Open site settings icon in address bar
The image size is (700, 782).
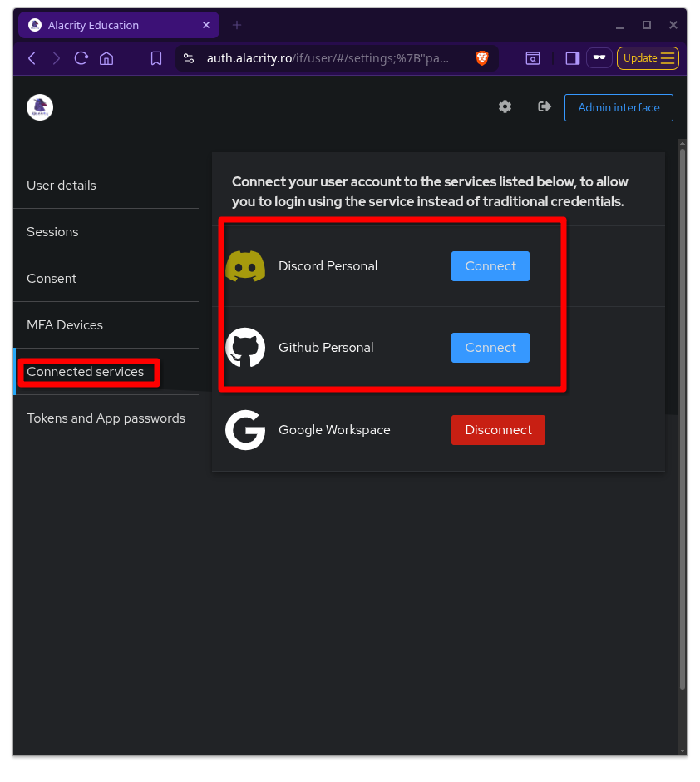189,58
